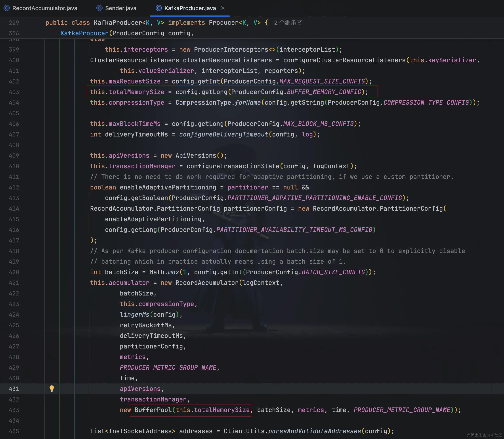
Task: Click COMPRESSION_TYPE_CONFIG constant
Action: [x=426, y=103]
